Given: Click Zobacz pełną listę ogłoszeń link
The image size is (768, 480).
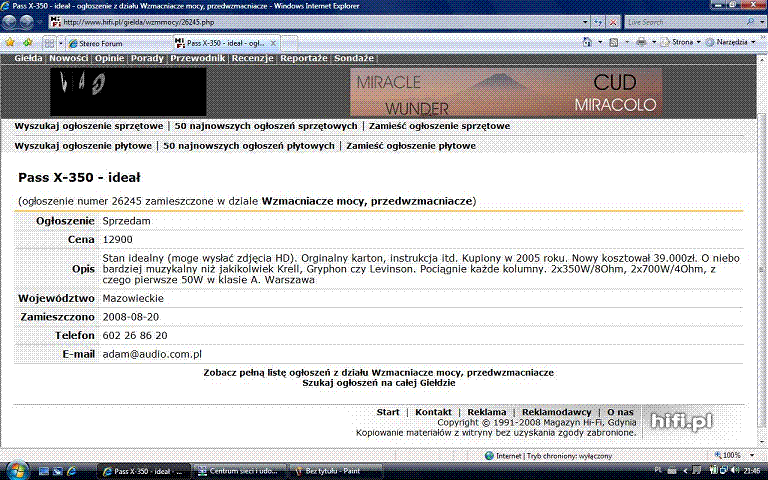Looking at the screenshot, I should (379, 373).
